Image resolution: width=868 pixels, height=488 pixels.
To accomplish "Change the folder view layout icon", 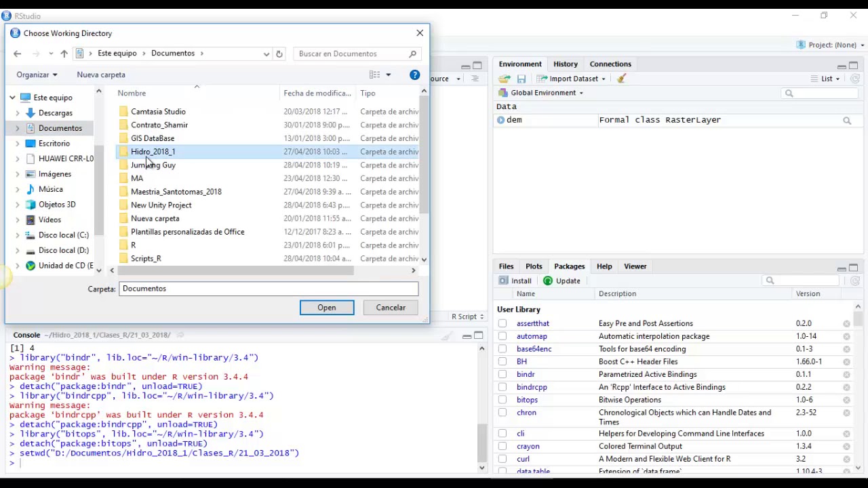I will [x=375, y=75].
